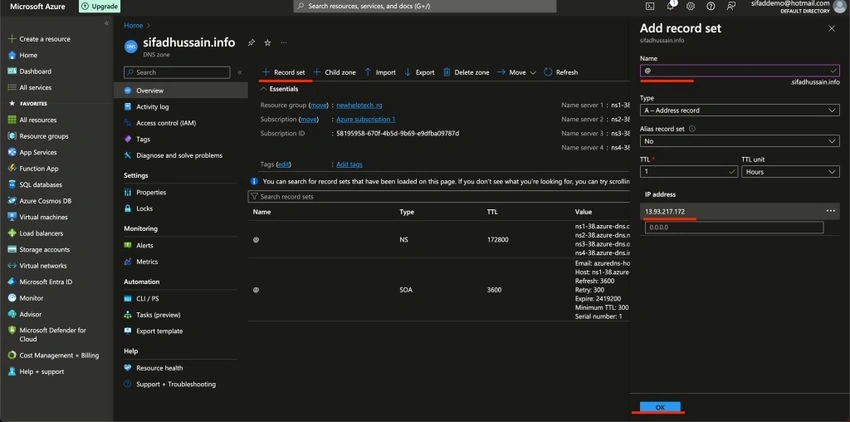Open Monitor service
The height and width of the screenshot is (422, 850).
click(x=25, y=298)
